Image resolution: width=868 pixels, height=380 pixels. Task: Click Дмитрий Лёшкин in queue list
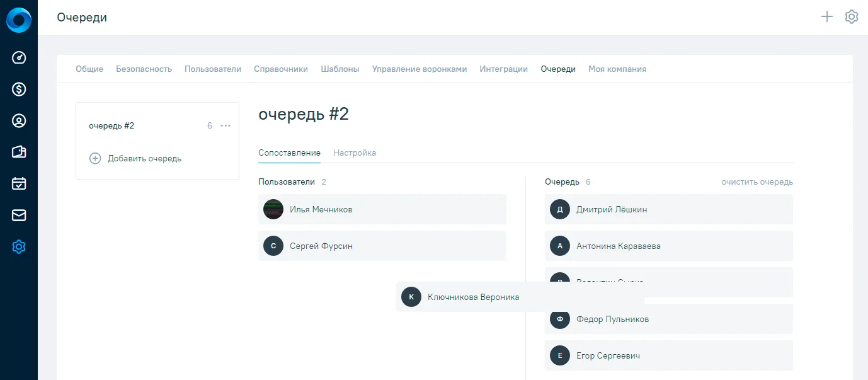(x=669, y=209)
